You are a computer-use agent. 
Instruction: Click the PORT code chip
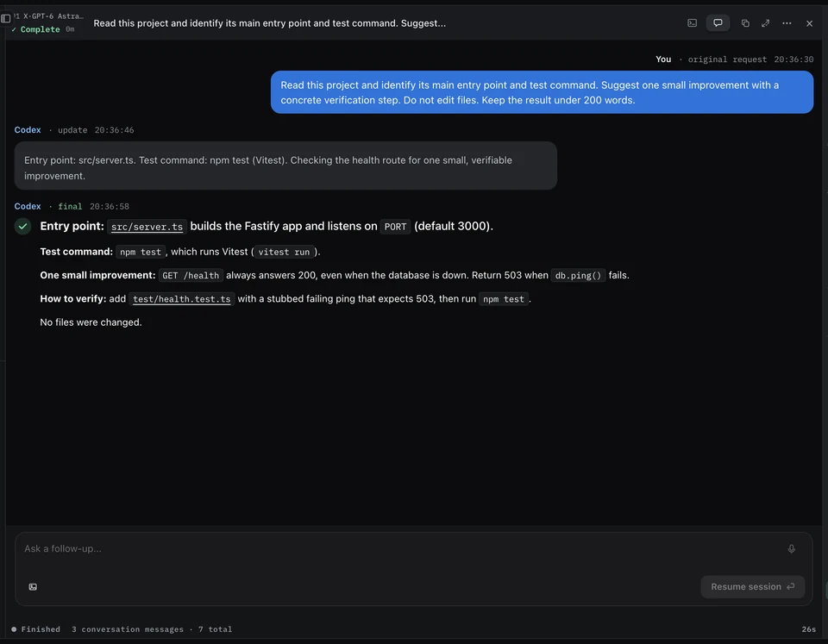point(395,227)
